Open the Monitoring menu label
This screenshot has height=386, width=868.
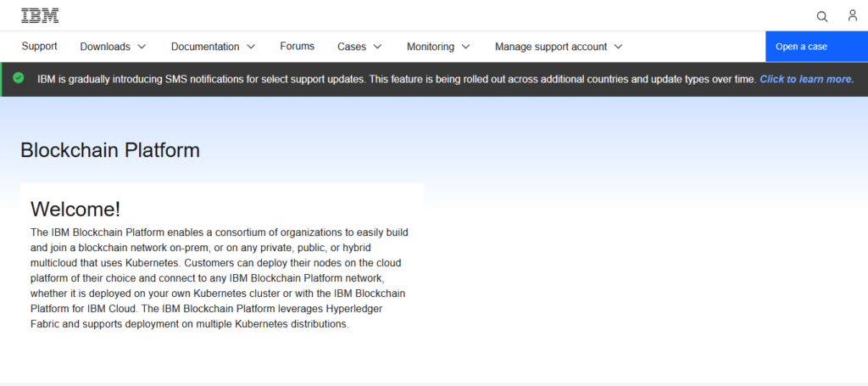(431, 47)
